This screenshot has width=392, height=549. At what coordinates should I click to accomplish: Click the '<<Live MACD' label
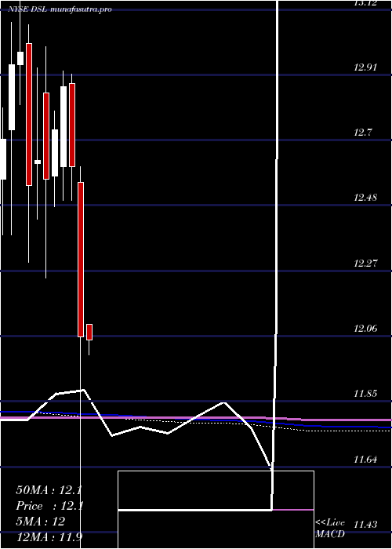(x=330, y=529)
